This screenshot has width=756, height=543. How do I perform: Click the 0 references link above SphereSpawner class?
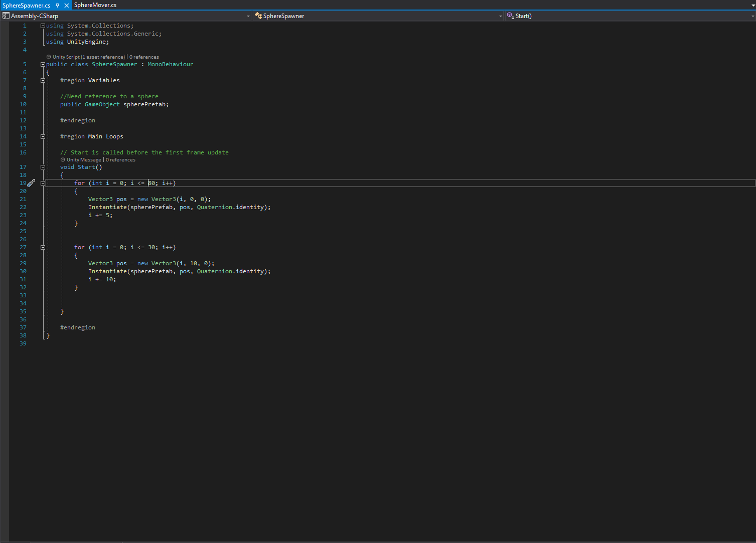(x=144, y=57)
